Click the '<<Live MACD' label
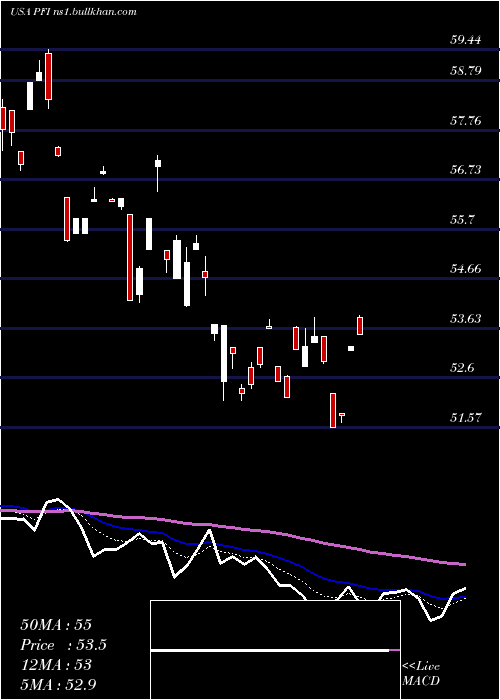The width and height of the screenshot is (500, 700). coord(421,674)
